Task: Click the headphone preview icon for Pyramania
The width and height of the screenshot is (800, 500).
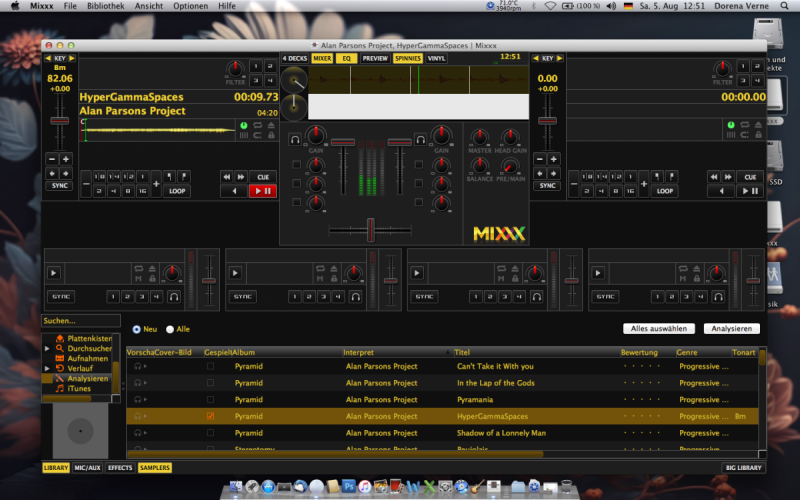Action: [x=137, y=400]
